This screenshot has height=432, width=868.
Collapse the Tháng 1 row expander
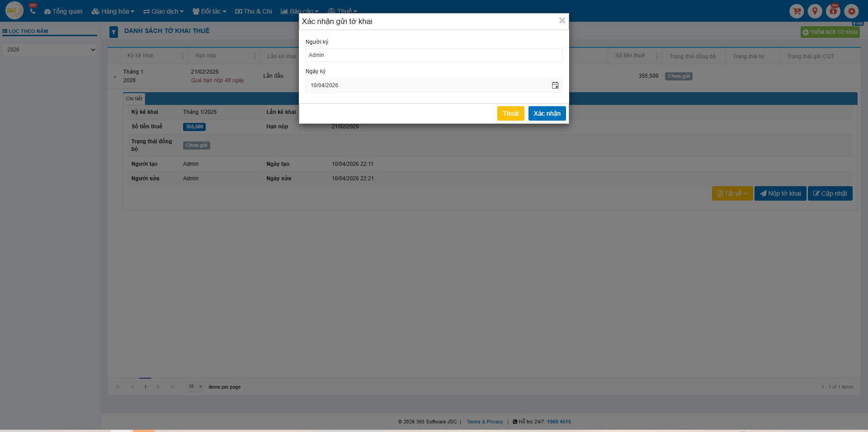click(x=114, y=76)
